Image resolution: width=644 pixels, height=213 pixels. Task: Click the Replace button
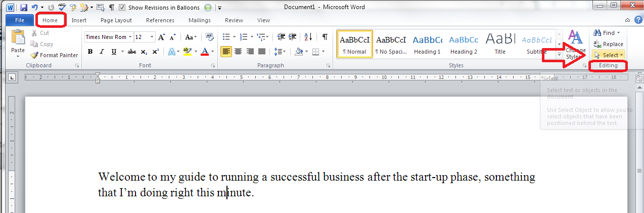tap(609, 44)
